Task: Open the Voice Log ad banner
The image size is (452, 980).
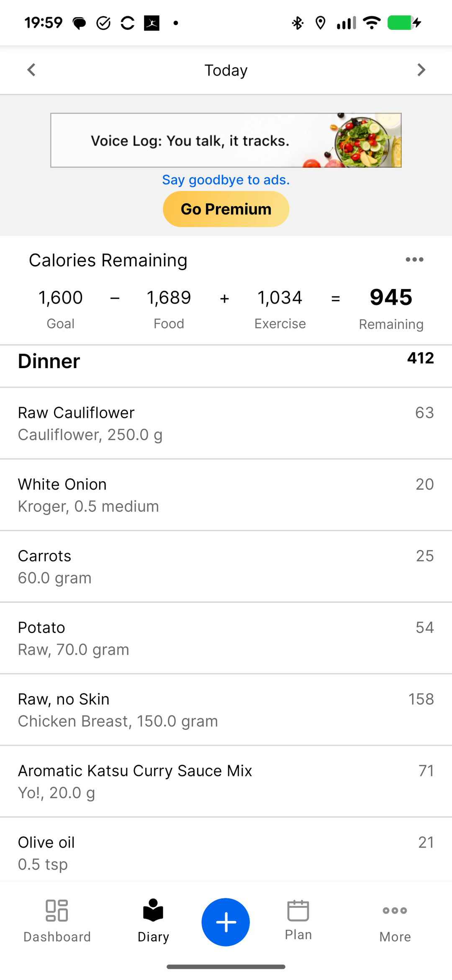Action: pos(226,140)
